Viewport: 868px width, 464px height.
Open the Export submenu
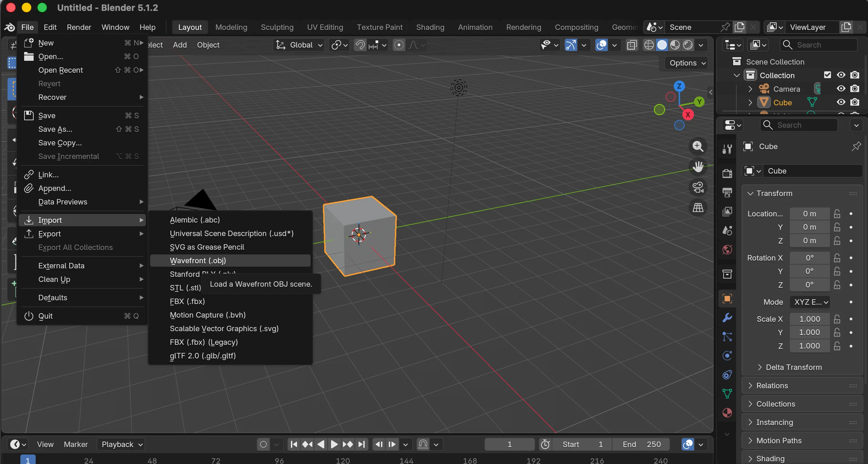point(82,234)
